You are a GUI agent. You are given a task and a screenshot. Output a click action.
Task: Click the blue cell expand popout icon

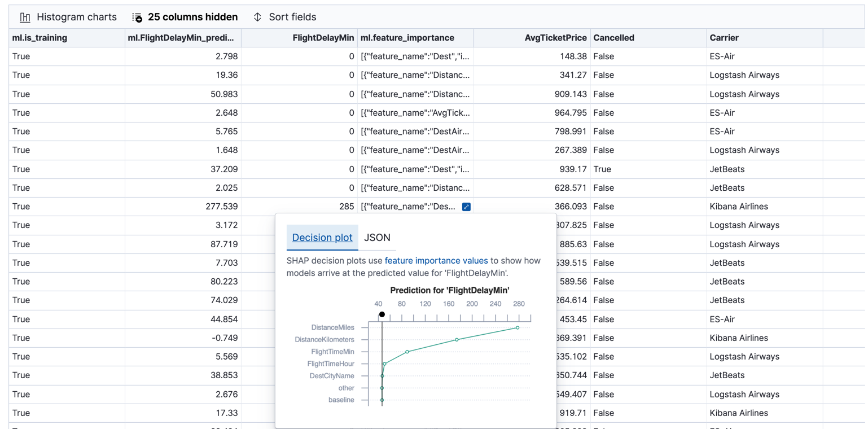[x=466, y=207]
